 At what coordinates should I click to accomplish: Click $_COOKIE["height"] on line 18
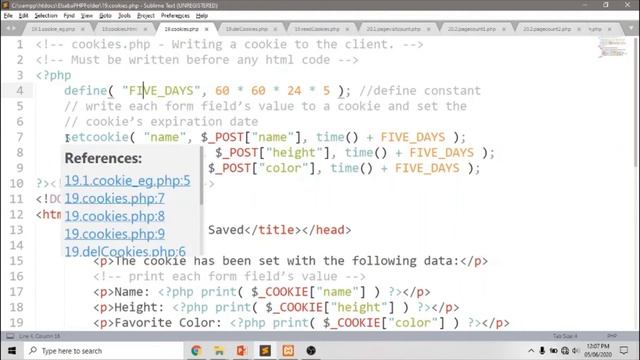pyautogui.click(x=330, y=307)
